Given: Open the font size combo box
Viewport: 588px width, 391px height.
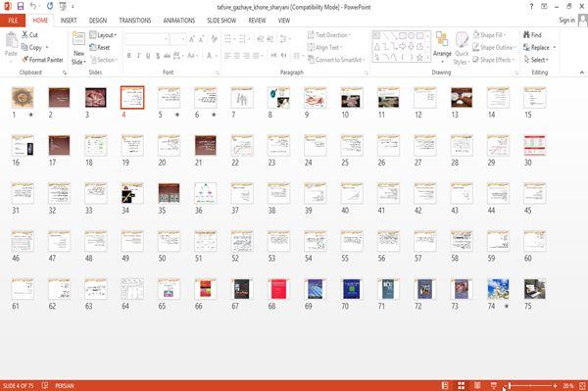Looking at the screenshot, I should 177,39.
